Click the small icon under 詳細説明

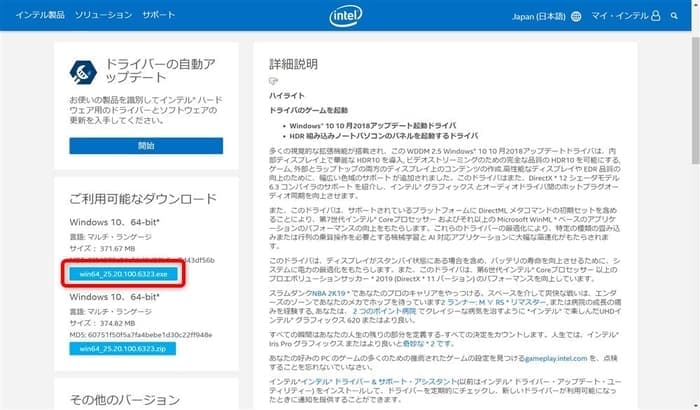(x=273, y=81)
